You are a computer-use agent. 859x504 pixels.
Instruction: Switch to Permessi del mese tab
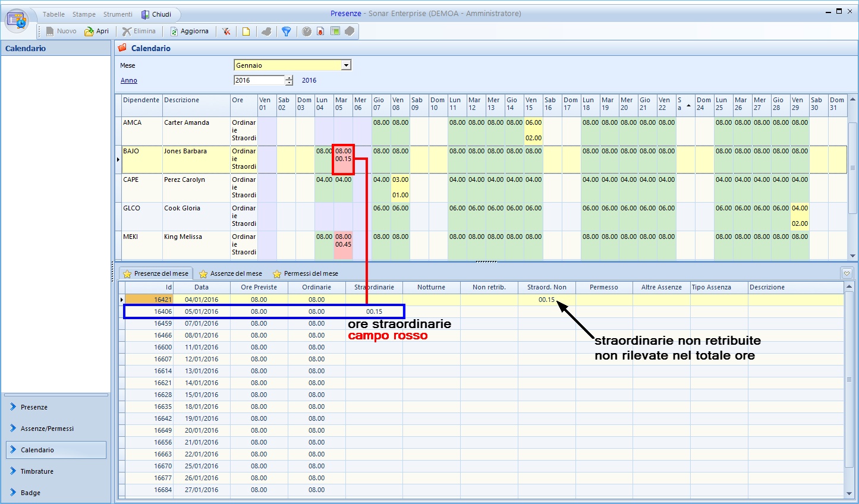[305, 273]
